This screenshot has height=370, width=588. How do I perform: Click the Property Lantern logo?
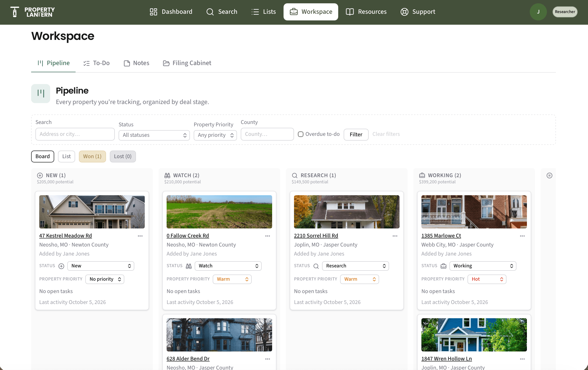33,12
